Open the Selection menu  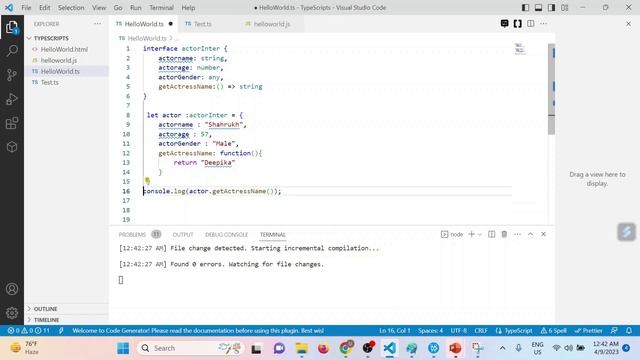click(71, 8)
